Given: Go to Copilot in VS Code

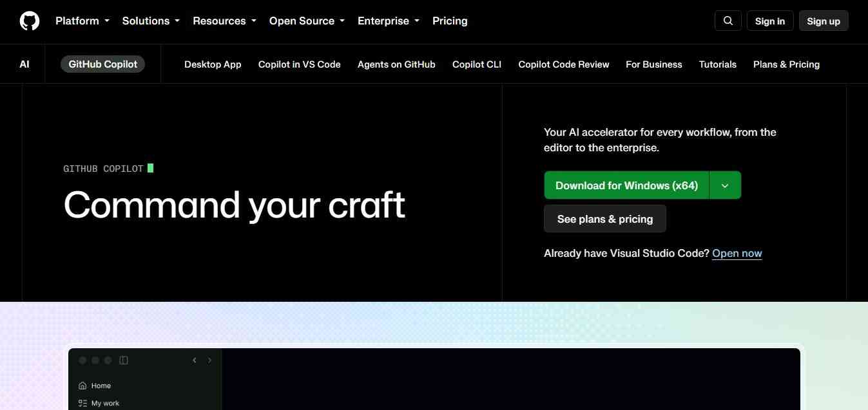Looking at the screenshot, I should tap(300, 64).
